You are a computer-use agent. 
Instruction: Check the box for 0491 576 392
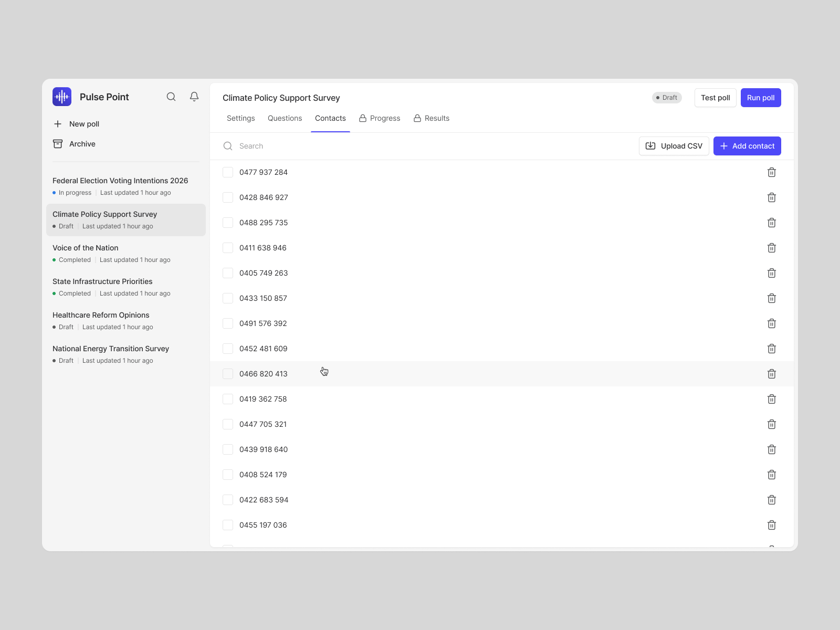pyautogui.click(x=228, y=323)
